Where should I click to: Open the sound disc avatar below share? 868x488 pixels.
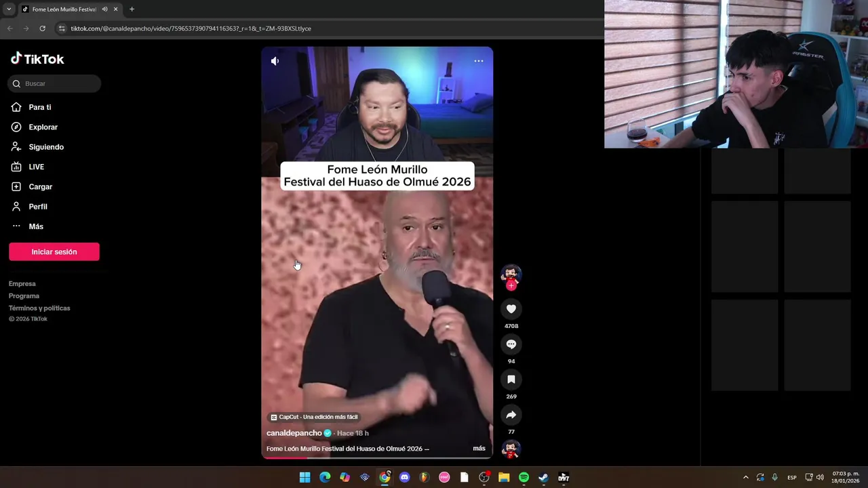pyautogui.click(x=511, y=449)
